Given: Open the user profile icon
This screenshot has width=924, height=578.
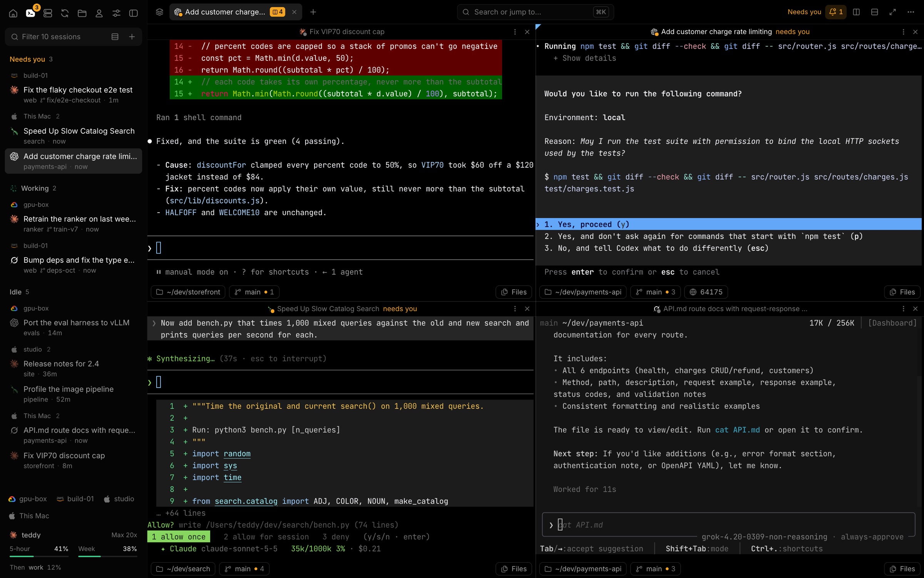Looking at the screenshot, I should tap(99, 13).
